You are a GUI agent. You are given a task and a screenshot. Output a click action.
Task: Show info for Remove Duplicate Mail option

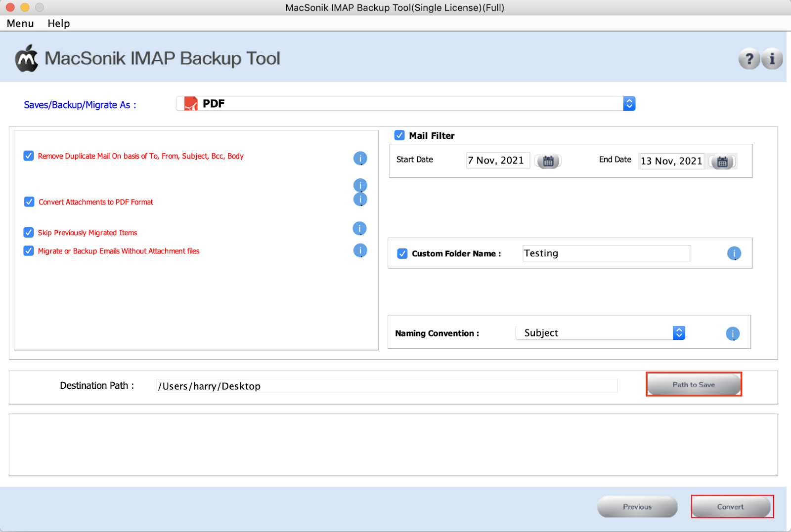[x=360, y=158]
